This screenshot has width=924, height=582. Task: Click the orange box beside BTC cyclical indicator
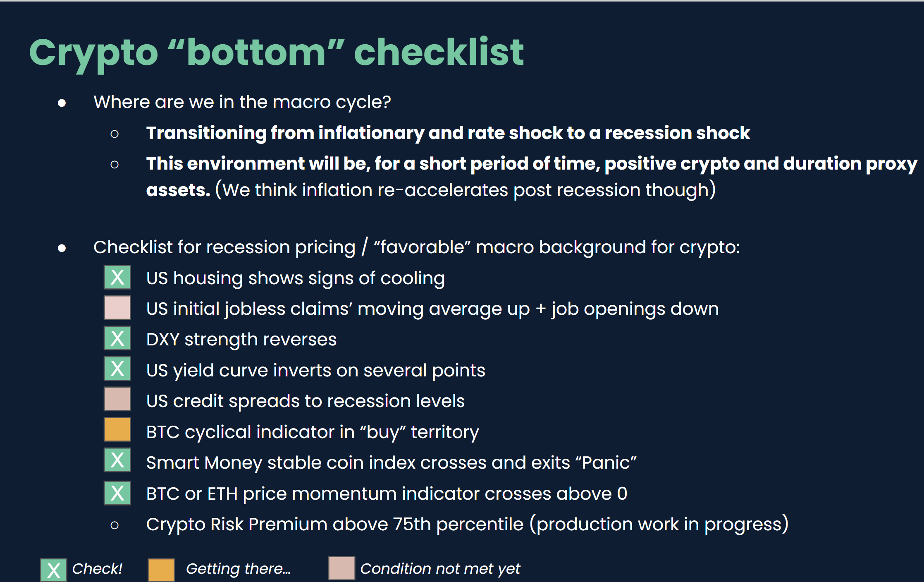point(117,430)
